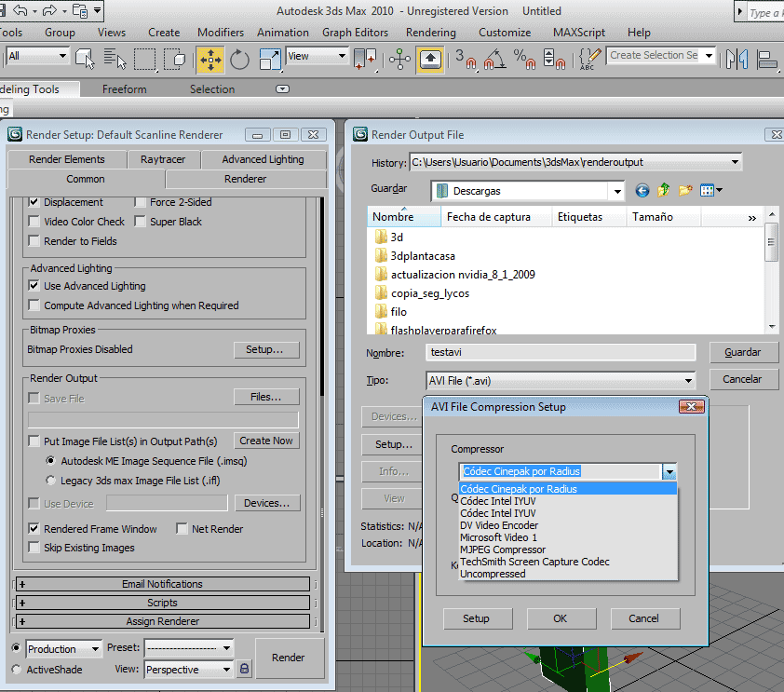This screenshot has width=784, height=692.
Task: Toggle Rendered Frame Window checkbox
Action: pyautogui.click(x=34, y=528)
